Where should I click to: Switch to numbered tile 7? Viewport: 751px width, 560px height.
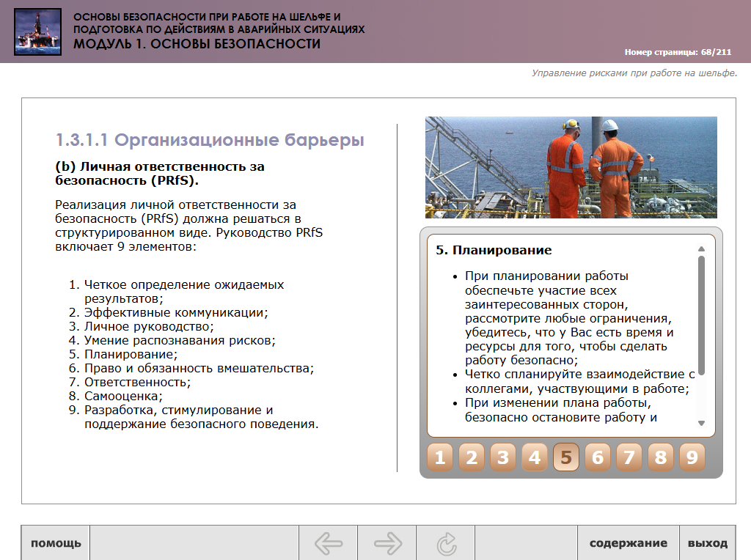click(x=629, y=457)
